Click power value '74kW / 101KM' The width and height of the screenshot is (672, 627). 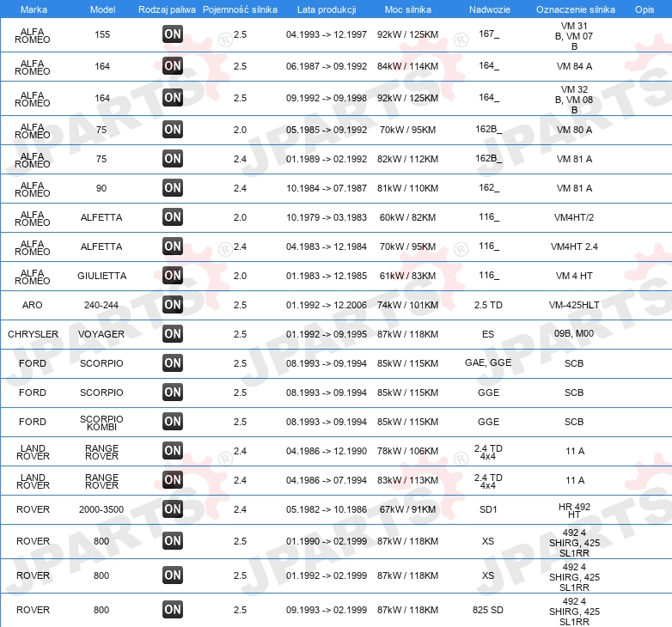407,305
